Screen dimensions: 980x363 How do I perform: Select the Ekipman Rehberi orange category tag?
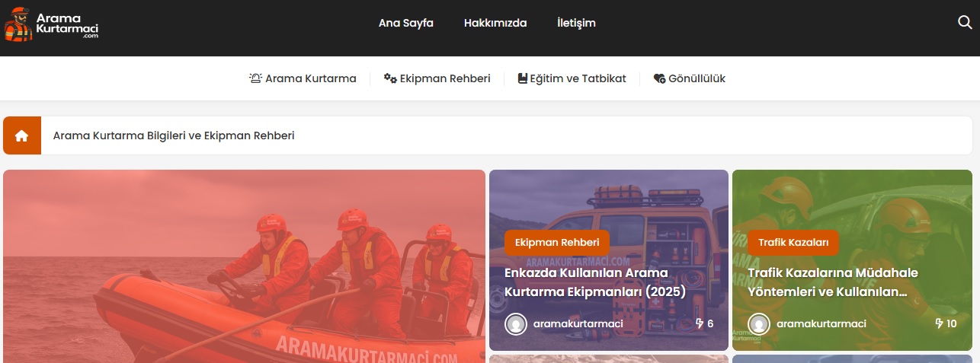click(x=556, y=243)
